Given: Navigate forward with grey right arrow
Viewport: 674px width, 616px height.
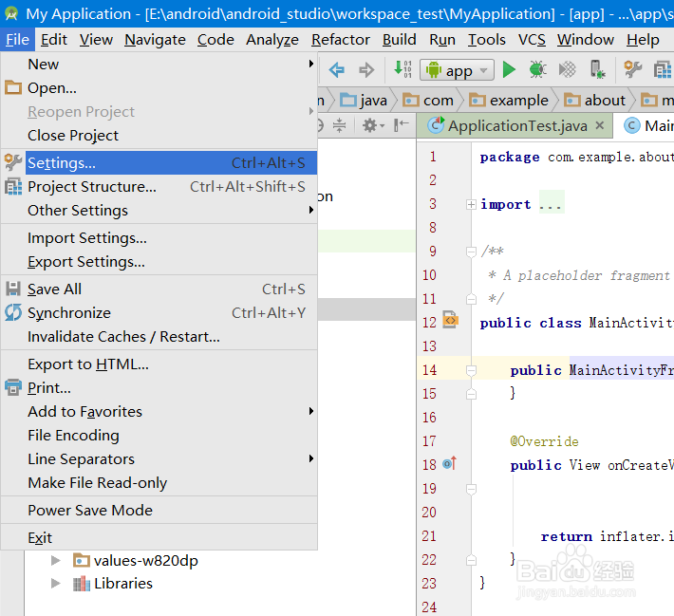Looking at the screenshot, I should coord(366,69).
